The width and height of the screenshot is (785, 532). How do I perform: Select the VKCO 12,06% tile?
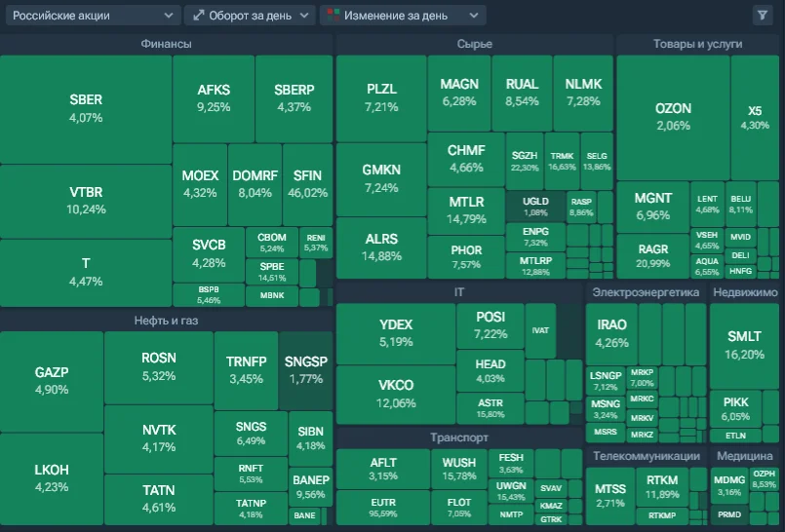396,395
